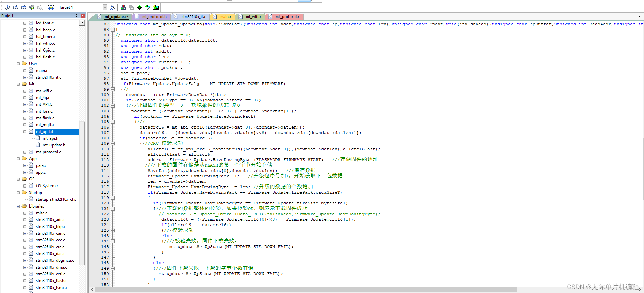Image resolution: width=644 pixels, height=293 pixels.
Task: Click the else keyword on line 143
Action: click(x=167, y=236)
